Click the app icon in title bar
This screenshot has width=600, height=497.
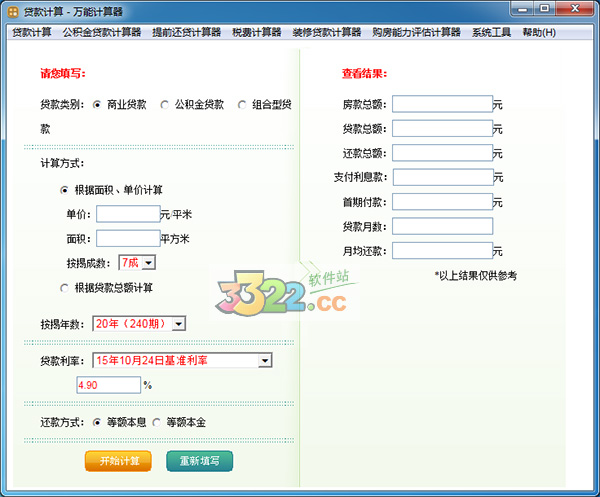tap(13, 12)
